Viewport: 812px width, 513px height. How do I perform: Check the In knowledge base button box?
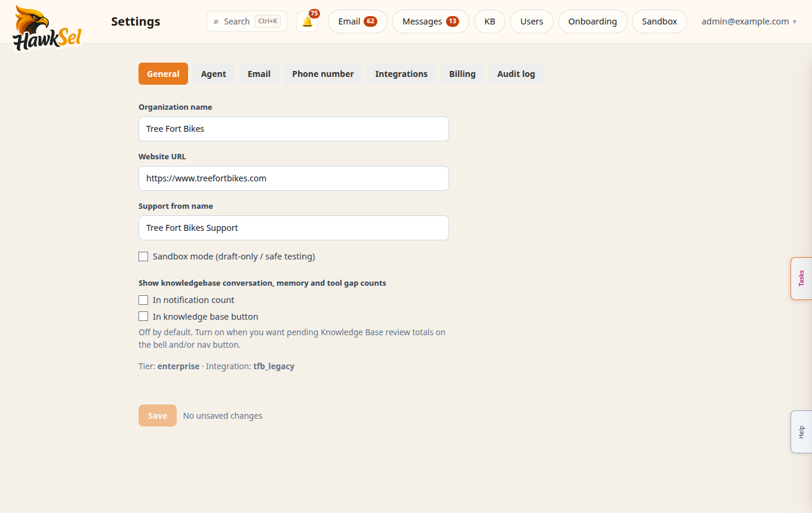143,317
